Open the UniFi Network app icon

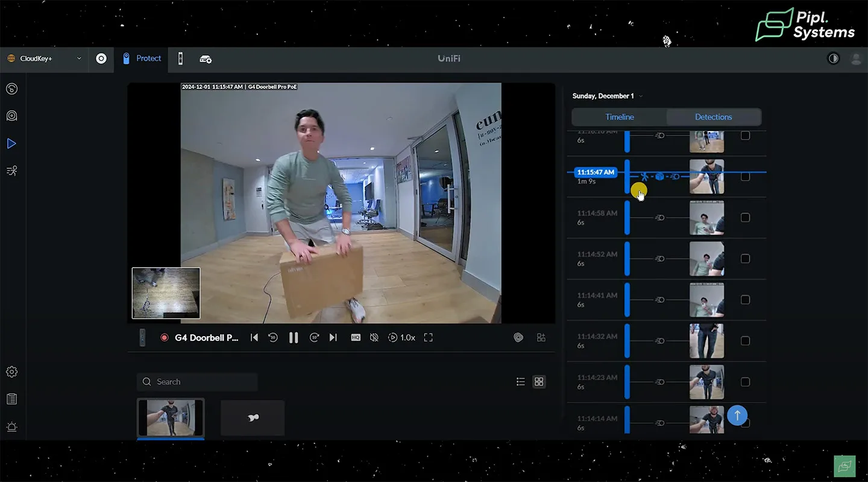(x=101, y=59)
